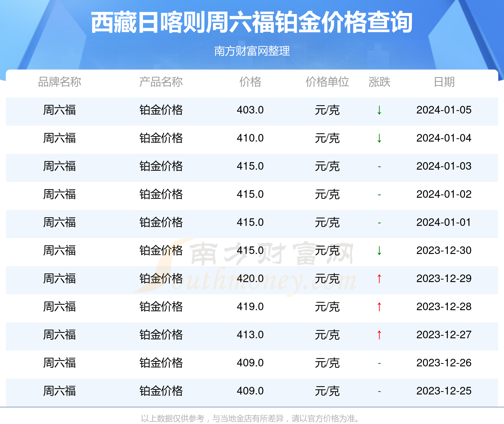
Task: Click the dash trend mark for 2024-01-02
Action: click(379, 195)
